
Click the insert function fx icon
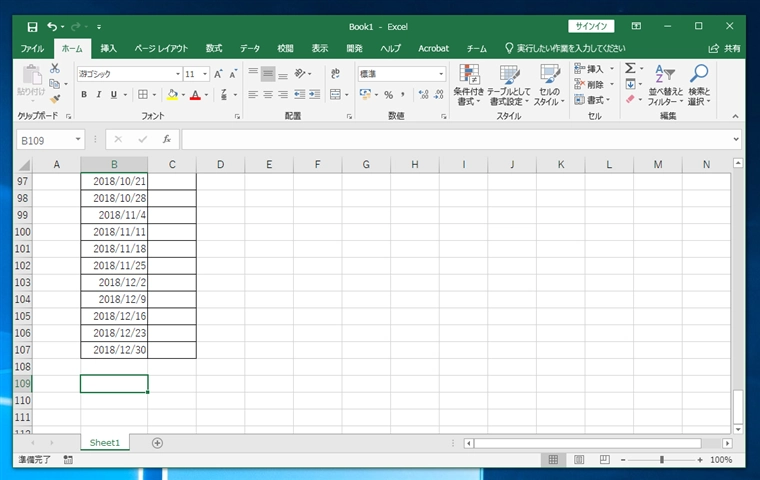[166, 140]
